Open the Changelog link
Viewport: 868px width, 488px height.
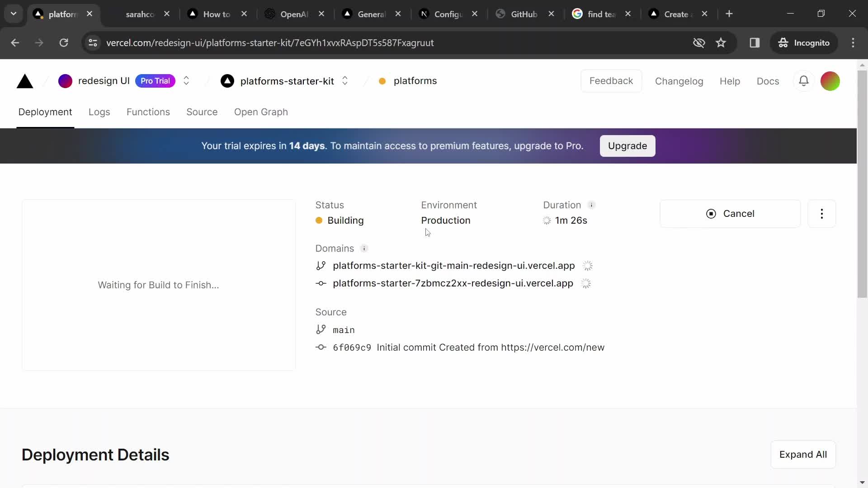(679, 81)
